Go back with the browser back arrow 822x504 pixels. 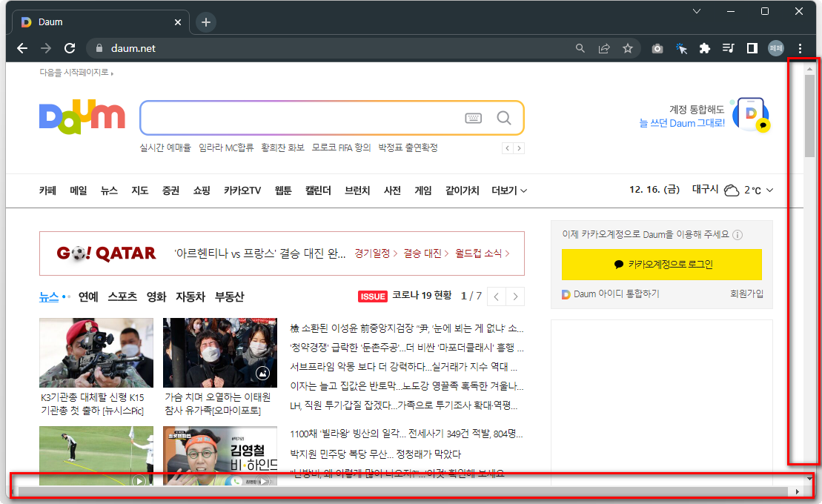pyautogui.click(x=22, y=48)
